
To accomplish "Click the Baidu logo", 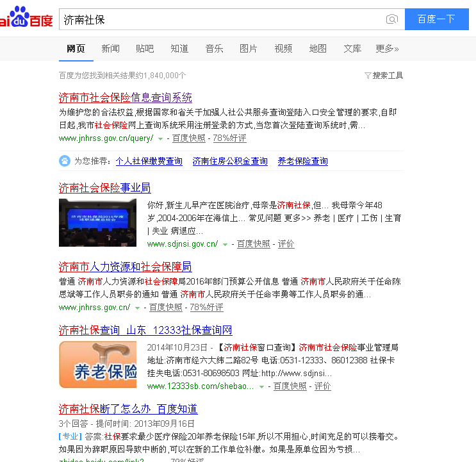I will click(x=26, y=17).
